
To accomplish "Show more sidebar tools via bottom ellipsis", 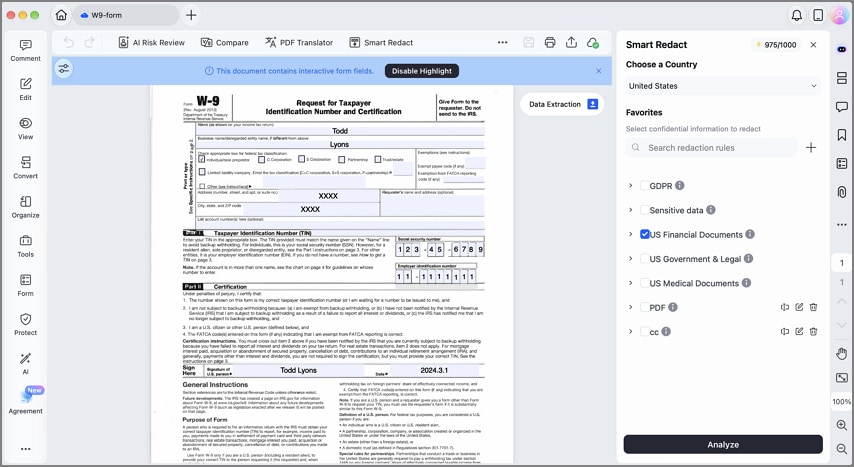I will click(26, 449).
